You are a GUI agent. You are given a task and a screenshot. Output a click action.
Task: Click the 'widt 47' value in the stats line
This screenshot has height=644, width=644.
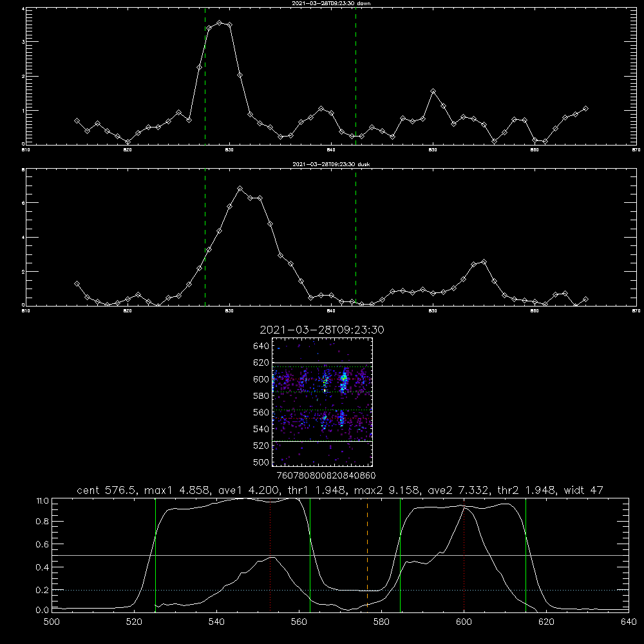[583, 490]
